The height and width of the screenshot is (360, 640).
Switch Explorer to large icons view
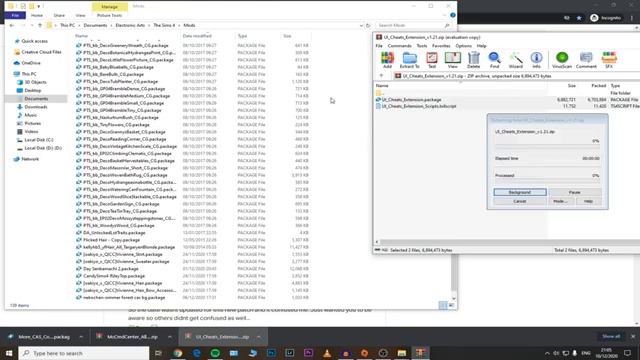[x=451, y=305]
